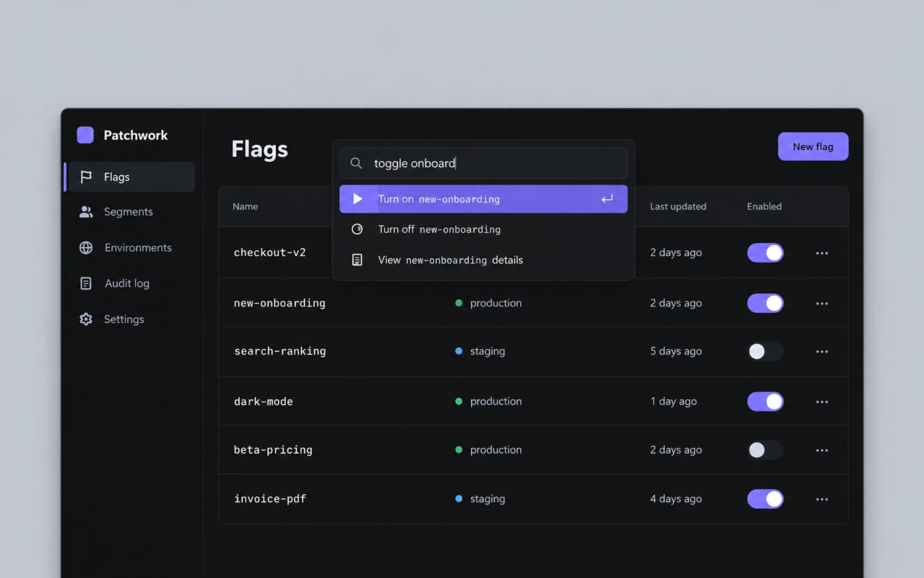
Task: Open the three-dot menu for invoice-pdf
Action: point(822,499)
